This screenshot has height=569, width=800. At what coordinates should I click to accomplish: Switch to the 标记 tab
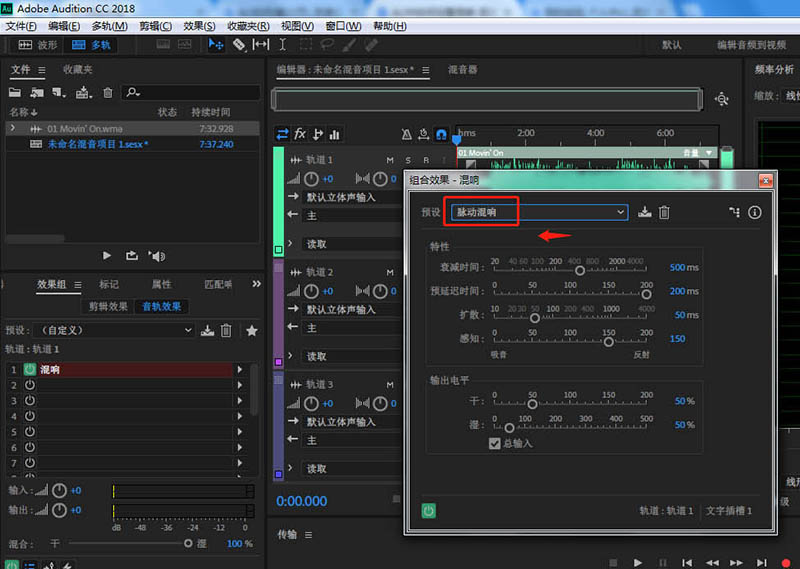(x=108, y=285)
